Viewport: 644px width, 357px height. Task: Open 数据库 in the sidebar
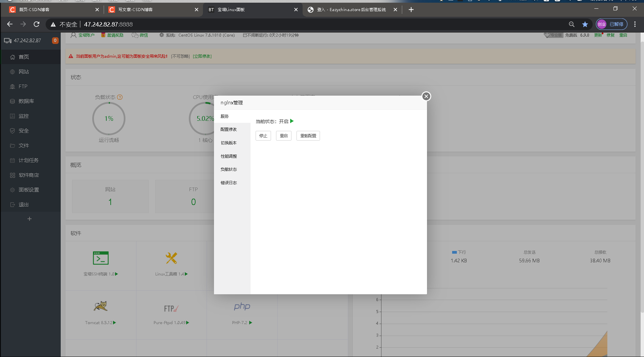[x=31, y=101]
